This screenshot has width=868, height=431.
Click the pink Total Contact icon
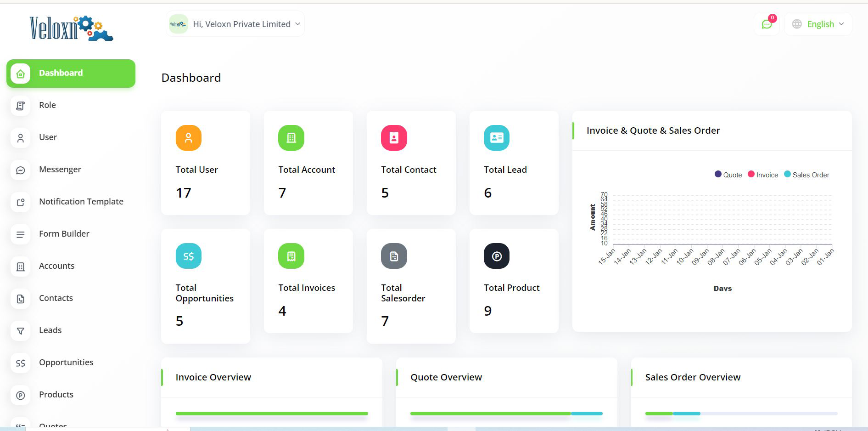[x=394, y=138]
